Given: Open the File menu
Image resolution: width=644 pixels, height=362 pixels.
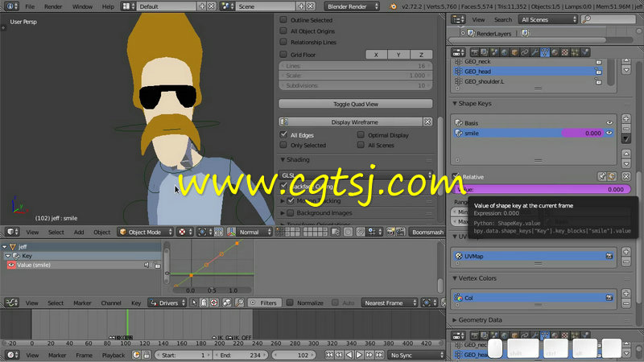Looking at the screenshot, I should click(x=30, y=6).
